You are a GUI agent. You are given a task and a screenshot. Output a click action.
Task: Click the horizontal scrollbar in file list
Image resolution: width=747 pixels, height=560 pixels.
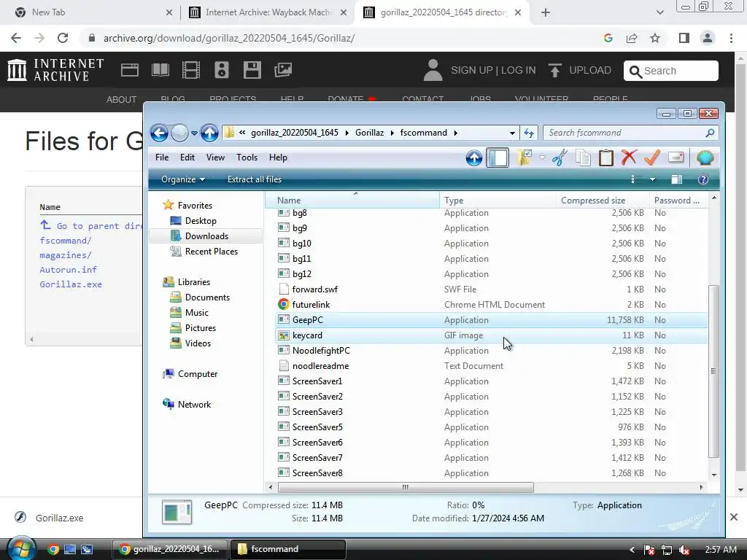406,487
